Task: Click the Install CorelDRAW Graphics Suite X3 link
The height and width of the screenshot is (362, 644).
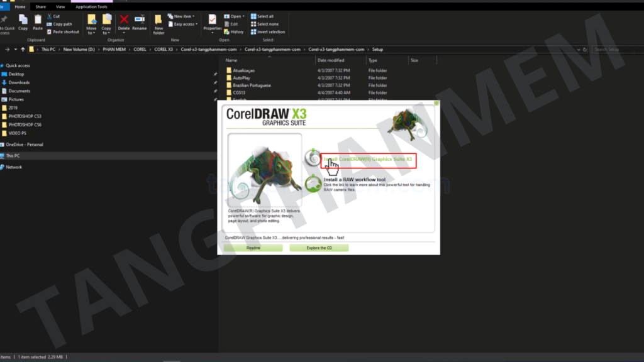Action: tap(369, 160)
